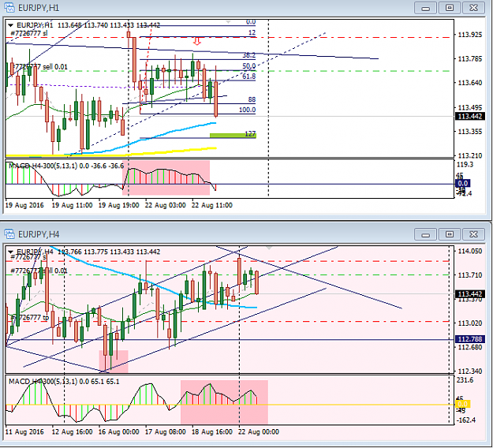Screen dimensions: 493x448
Task: Click the H4 chart shift triangle marker
Action: [x=269, y=248]
